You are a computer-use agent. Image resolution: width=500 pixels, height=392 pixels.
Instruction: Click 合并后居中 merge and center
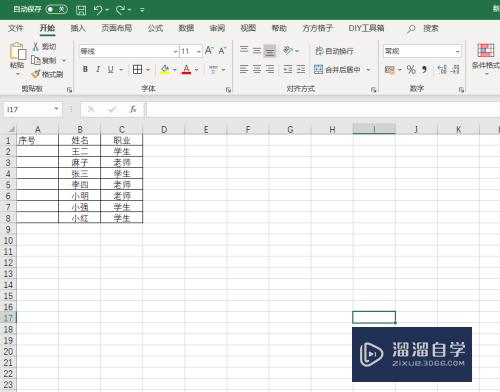tap(337, 69)
